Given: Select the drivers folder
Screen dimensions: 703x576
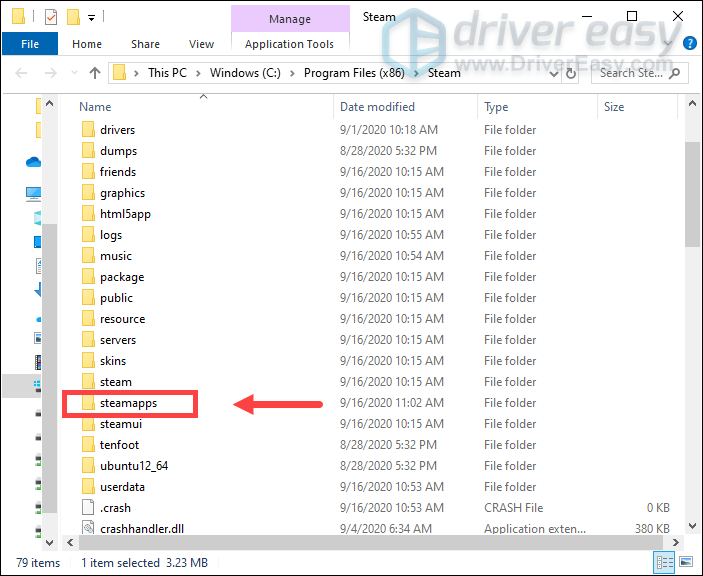Looking at the screenshot, I should tap(117, 130).
